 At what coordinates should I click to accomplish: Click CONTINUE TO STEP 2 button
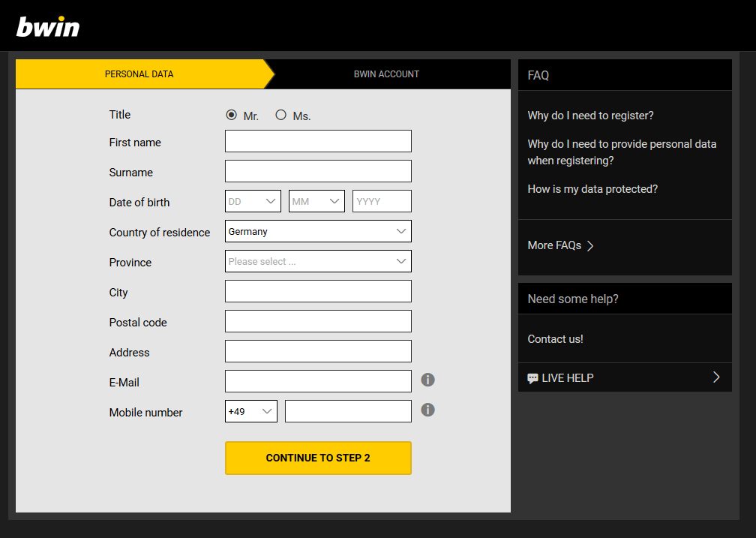pos(318,458)
